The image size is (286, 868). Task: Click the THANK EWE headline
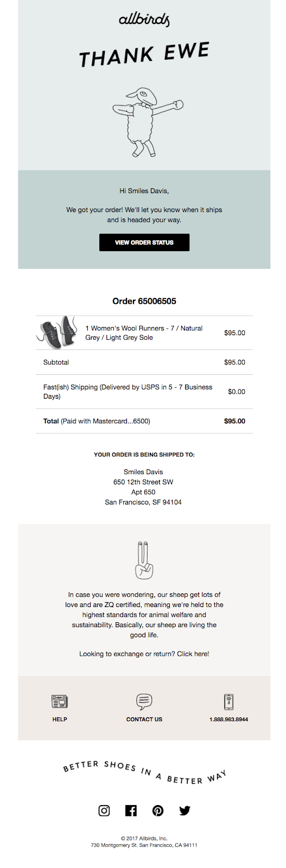[x=144, y=55]
